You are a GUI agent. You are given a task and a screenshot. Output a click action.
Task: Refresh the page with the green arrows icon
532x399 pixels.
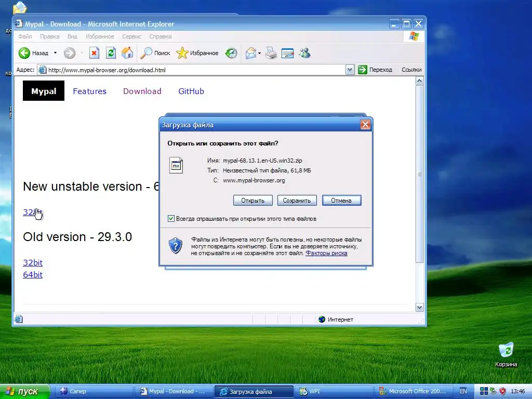111,53
